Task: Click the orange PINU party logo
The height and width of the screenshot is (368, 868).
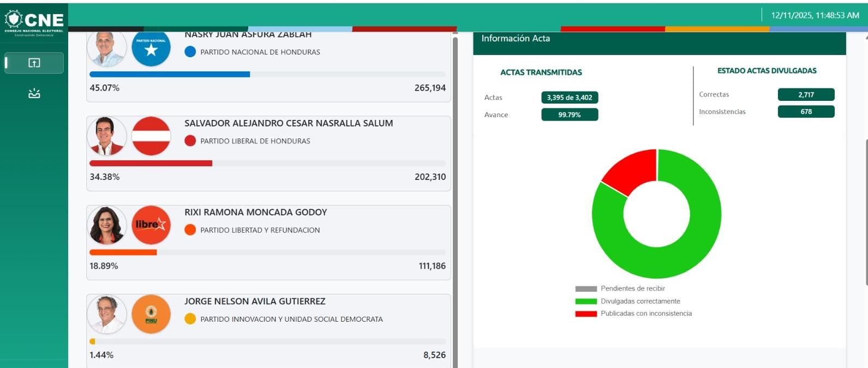Action: pos(151,314)
